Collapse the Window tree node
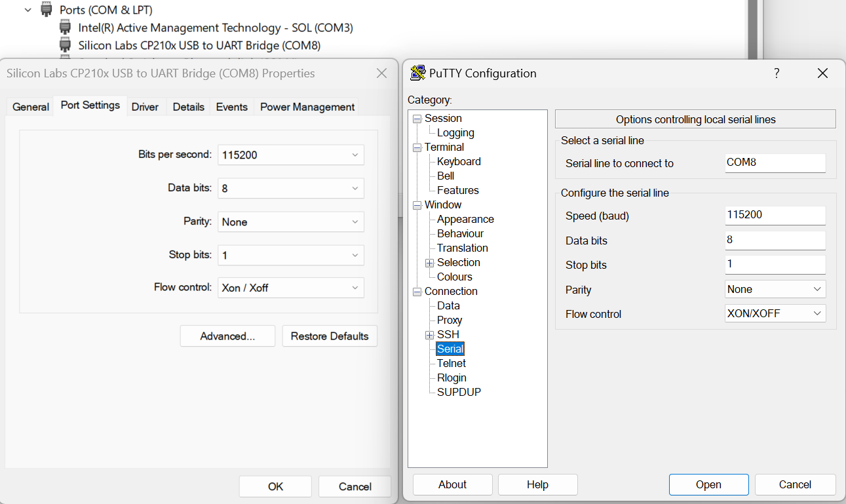846x504 pixels. click(x=417, y=205)
